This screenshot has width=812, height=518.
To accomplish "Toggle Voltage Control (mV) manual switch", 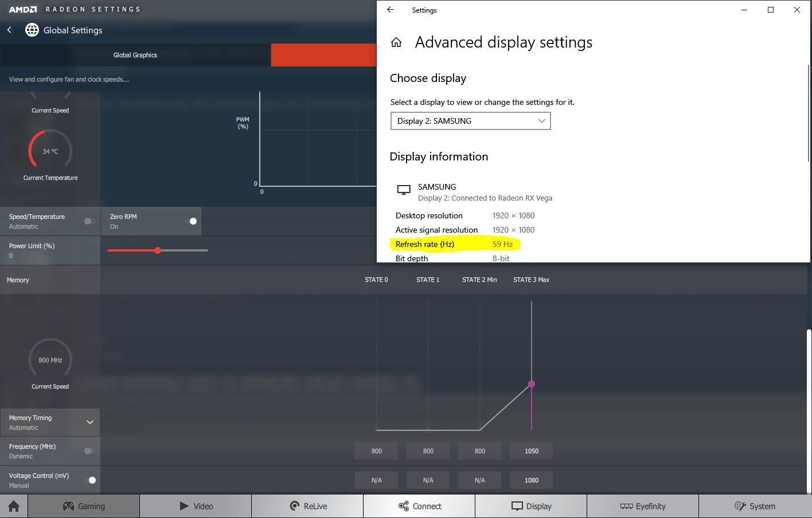I will click(x=90, y=480).
